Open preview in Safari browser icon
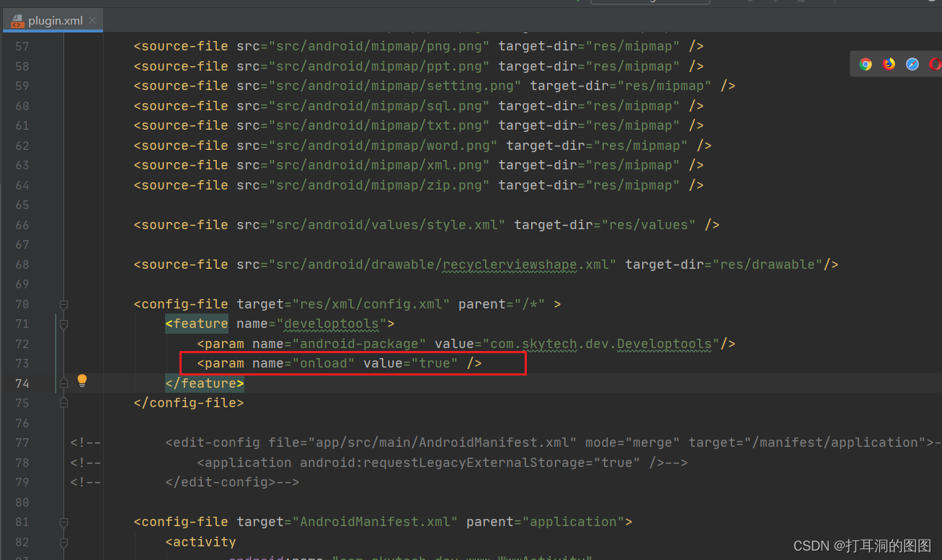Viewport: 942px width, 560px height. (912, 64)
